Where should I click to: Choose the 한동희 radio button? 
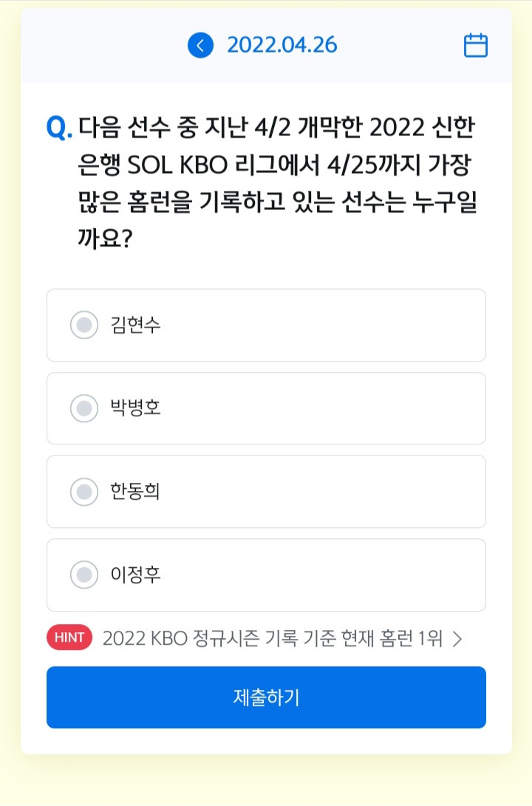point(84,492)
